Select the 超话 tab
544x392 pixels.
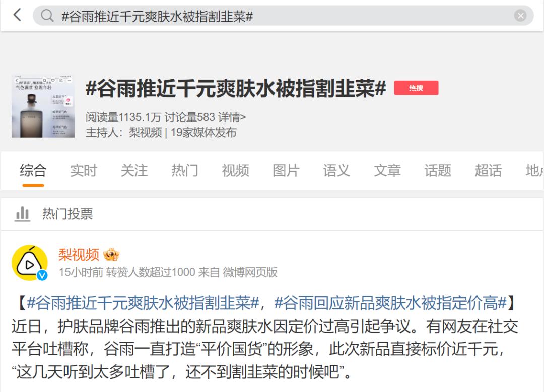click(488, 171)
